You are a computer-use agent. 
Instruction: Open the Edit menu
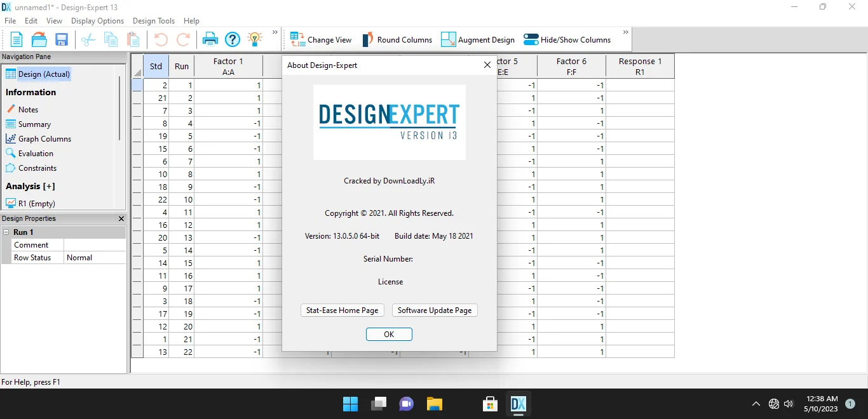pyautogui.click(x=31, y=21)
